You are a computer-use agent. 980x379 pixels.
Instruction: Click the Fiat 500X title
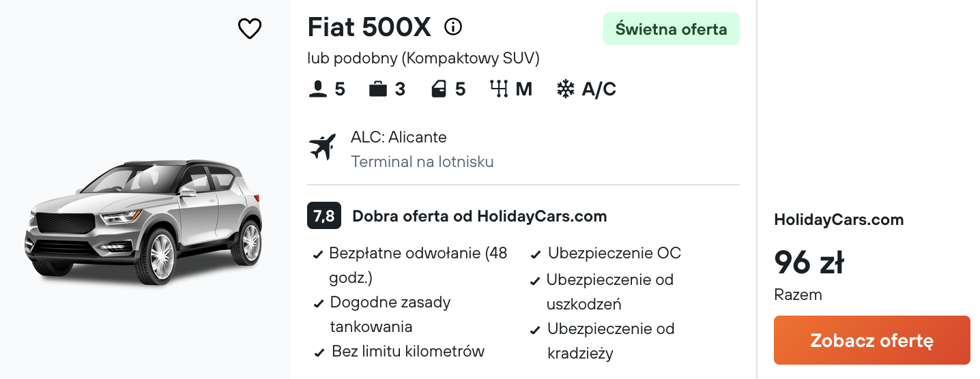[369, 27]
